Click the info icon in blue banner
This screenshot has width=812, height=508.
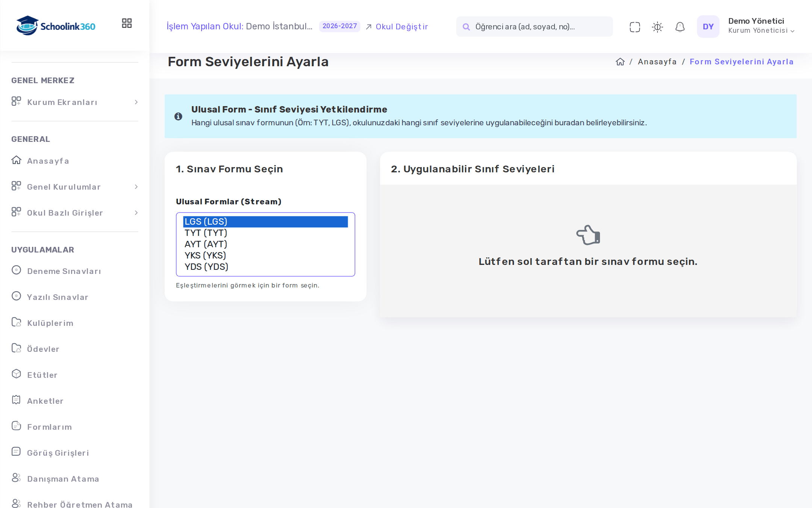(178, 116)
